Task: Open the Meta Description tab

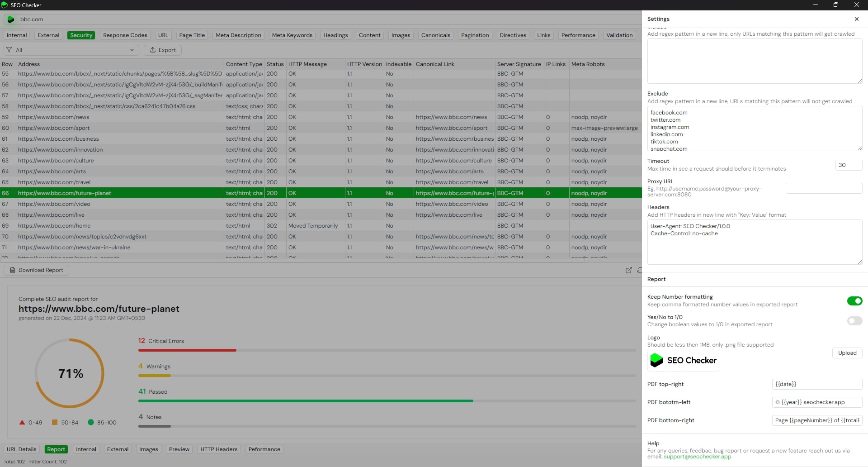Action: click(x=238, y=35)
